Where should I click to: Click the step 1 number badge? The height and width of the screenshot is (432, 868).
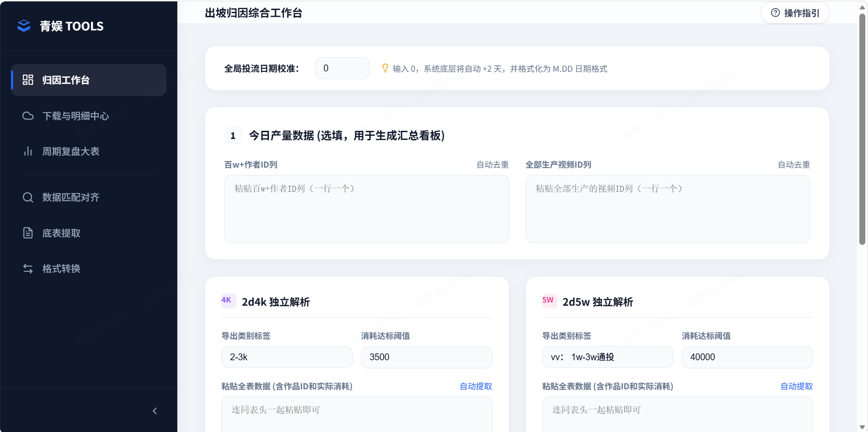(x=233, y=135)
